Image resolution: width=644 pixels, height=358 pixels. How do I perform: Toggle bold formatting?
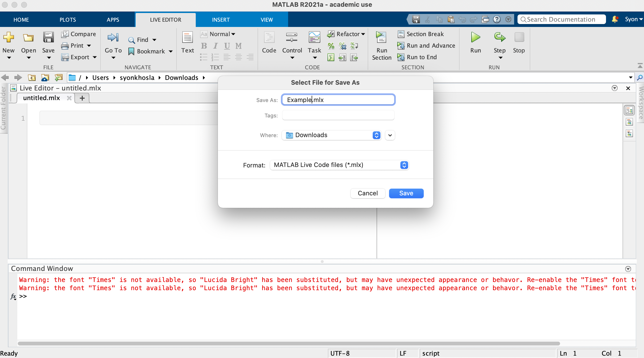[x=204, y=46]
